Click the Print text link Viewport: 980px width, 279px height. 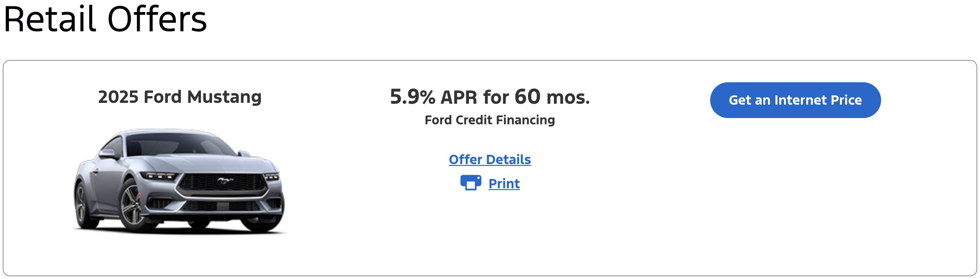[x=504, y=184]
